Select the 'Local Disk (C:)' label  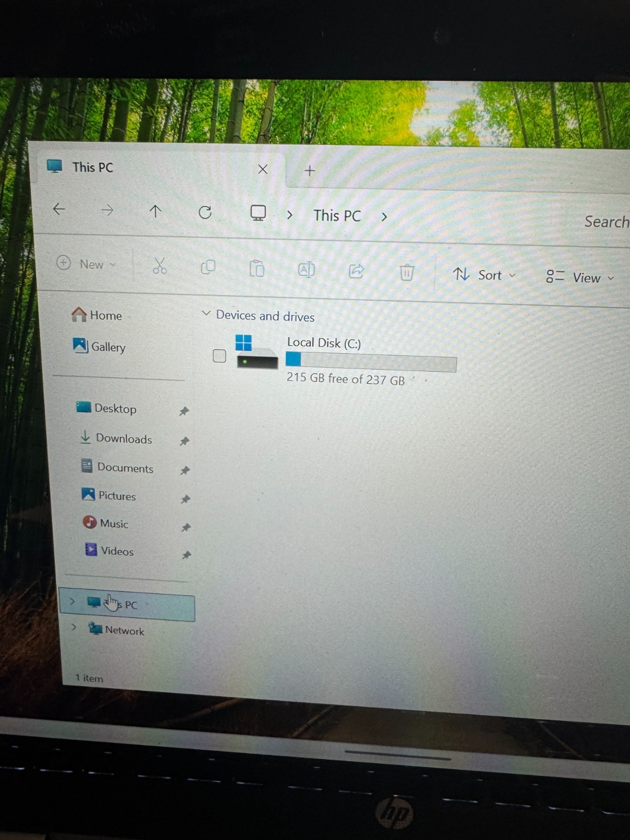(x=324, y=343)
